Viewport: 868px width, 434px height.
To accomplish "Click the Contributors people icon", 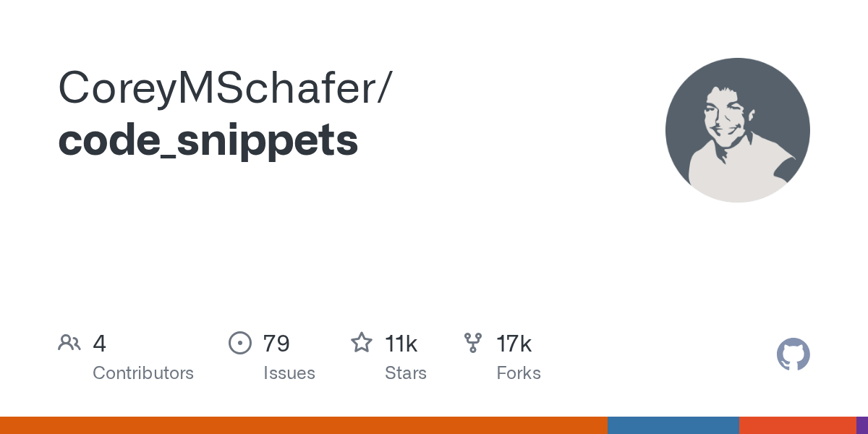I will [69, 343].
